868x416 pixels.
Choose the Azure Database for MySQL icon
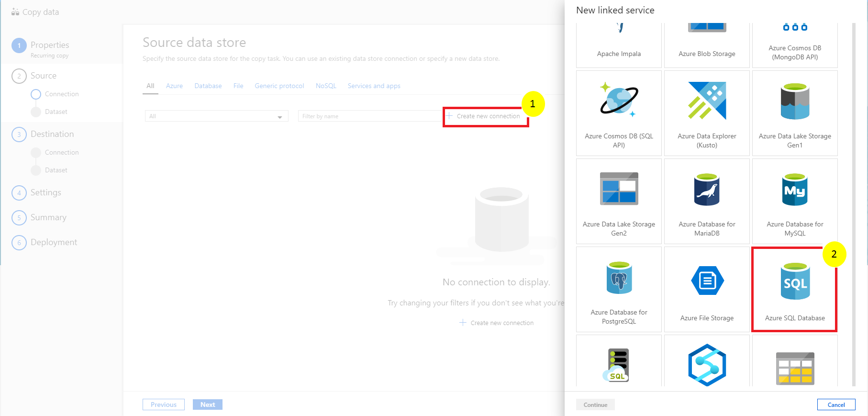point(795,190)
